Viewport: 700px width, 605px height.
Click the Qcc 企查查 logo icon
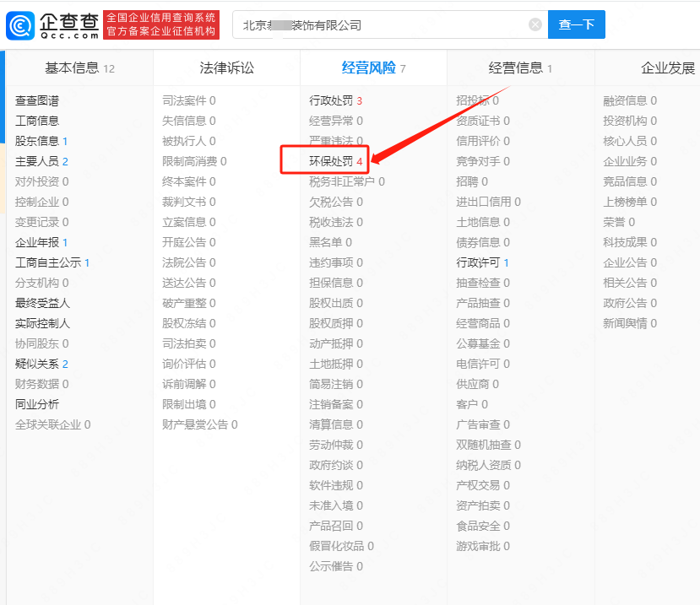point(20,25)
